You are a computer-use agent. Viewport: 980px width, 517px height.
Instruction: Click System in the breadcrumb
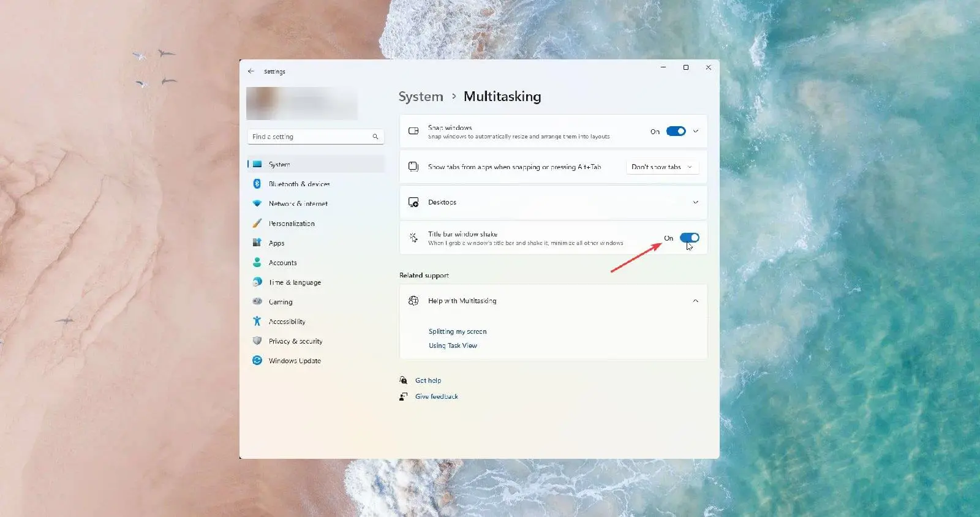click(421, 97)
